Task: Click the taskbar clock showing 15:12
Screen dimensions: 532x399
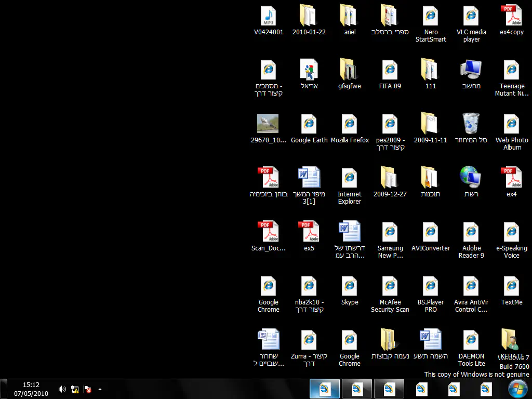Action: [31, 389]
